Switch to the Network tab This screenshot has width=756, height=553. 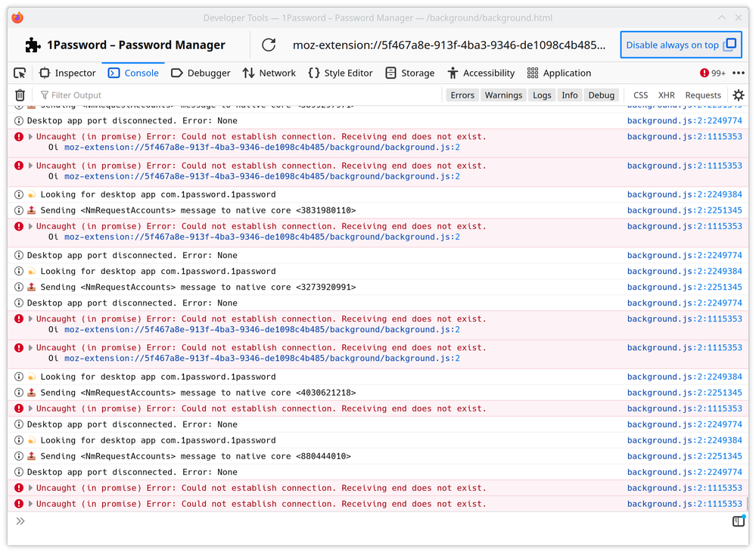coord(269,73)
